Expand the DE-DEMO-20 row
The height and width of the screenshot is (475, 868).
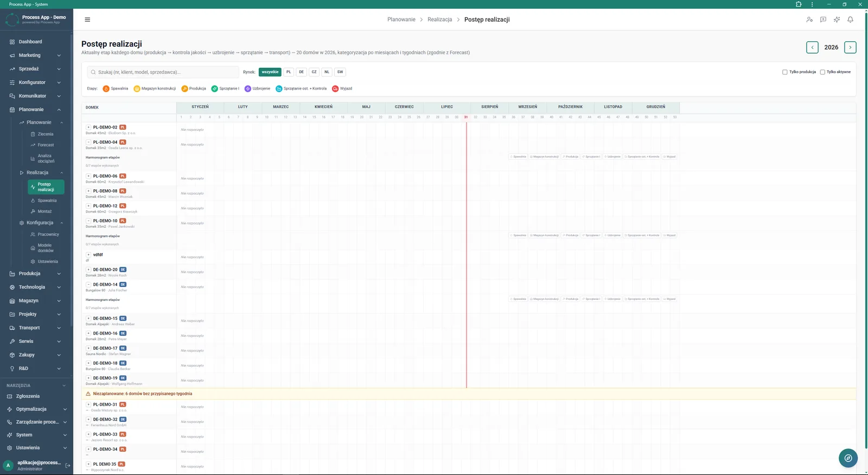click(88, 269)
